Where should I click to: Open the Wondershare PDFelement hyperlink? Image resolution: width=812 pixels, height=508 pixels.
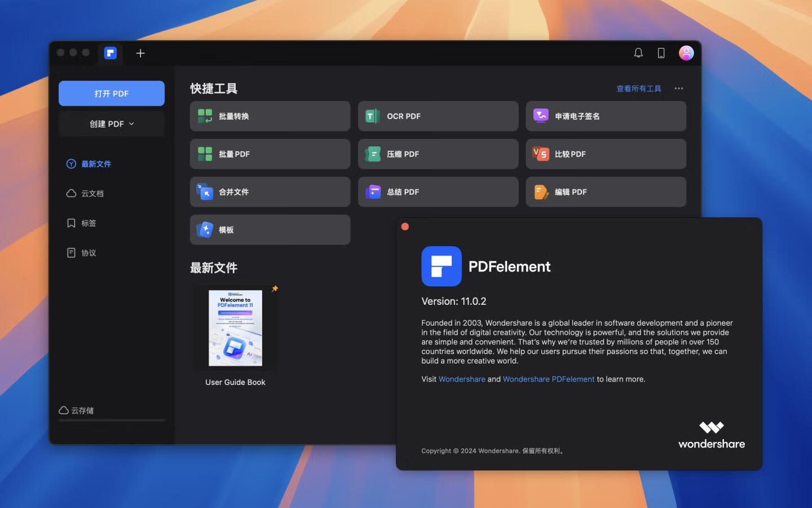tap(548, 379)
